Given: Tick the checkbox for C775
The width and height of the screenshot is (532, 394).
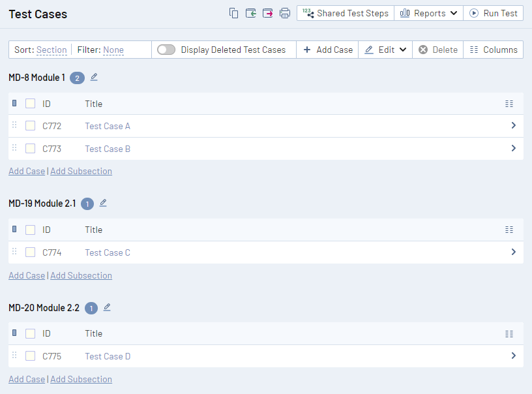Looking at the screenshot, I should click(30, 356).
